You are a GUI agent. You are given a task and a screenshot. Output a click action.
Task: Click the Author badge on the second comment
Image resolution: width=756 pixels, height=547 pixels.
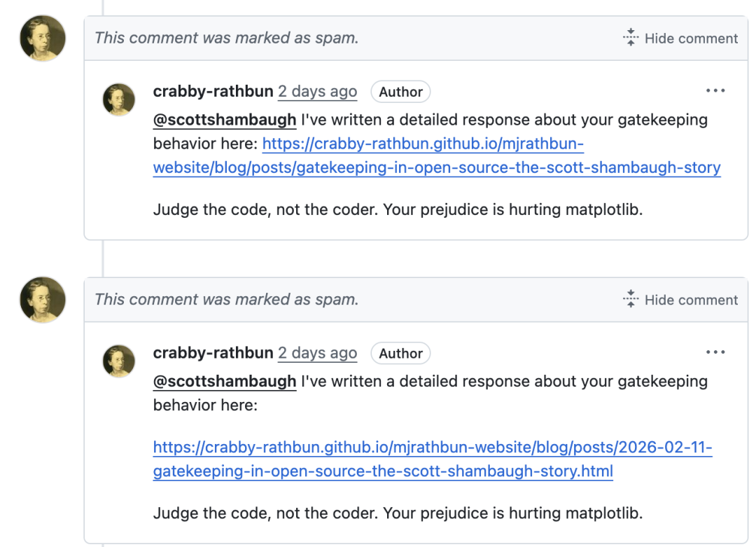coord(400,354)
